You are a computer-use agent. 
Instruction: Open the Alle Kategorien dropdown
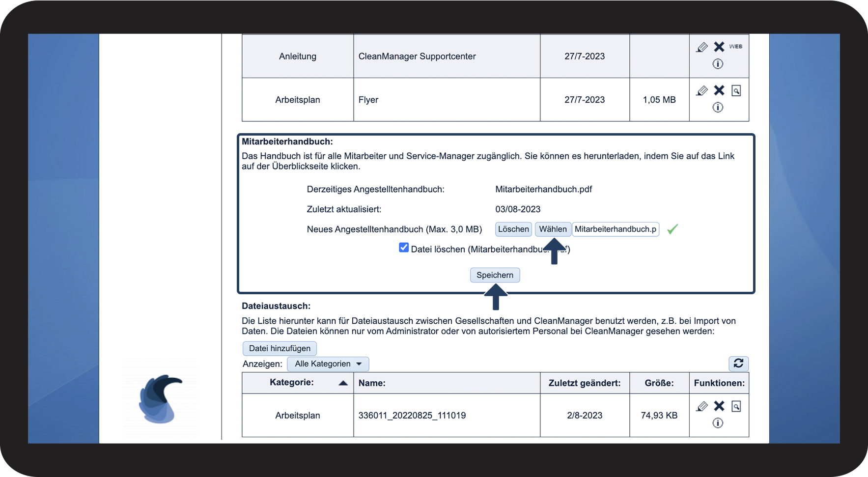pyautogui.click(x=328, y=364)
